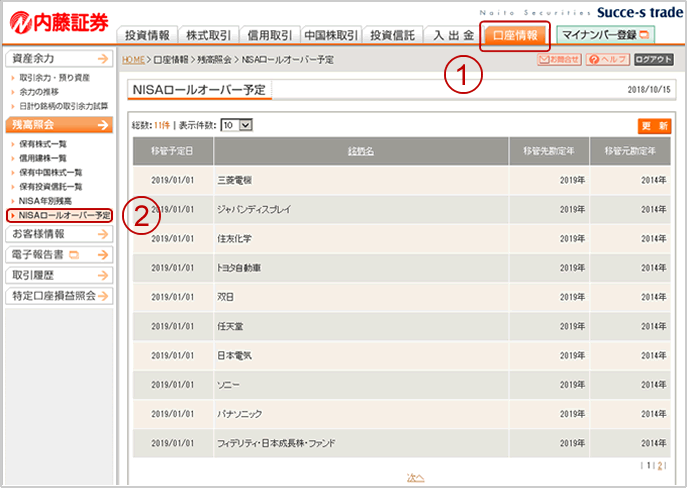Click the arrow icon beside お客様情報
Screen dimensions: 687x488
tap(97, 234)
